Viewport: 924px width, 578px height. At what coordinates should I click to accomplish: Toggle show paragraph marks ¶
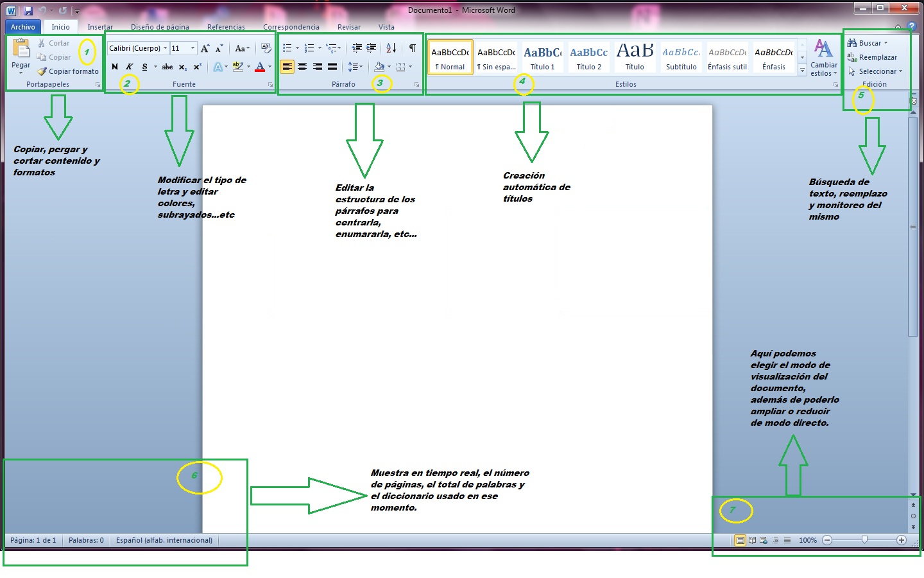pos(413,48)
